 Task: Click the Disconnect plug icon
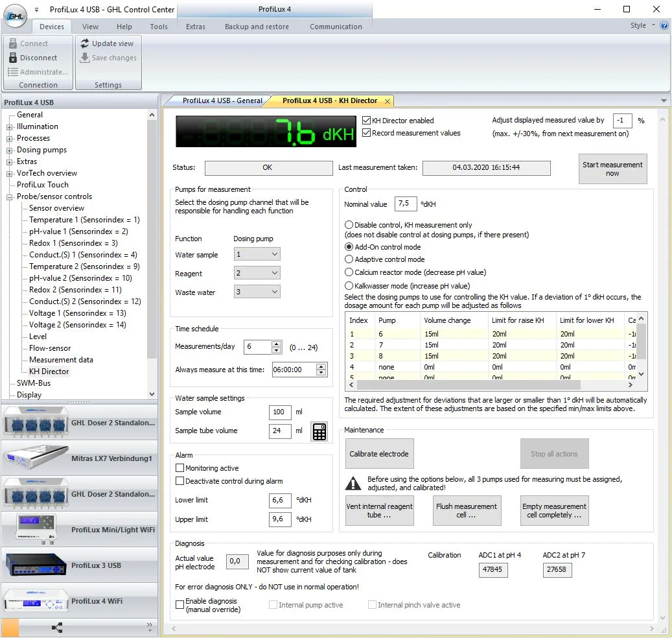[13, 58]
